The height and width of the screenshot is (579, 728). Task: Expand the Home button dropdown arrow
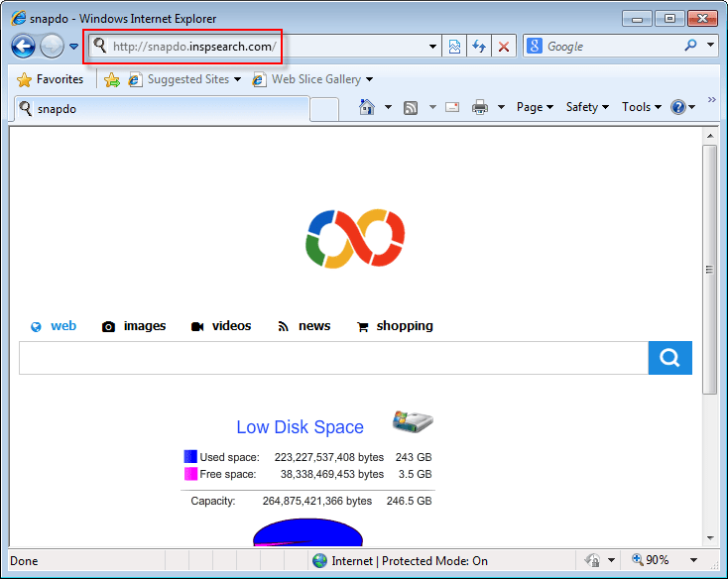click(388, 108)
